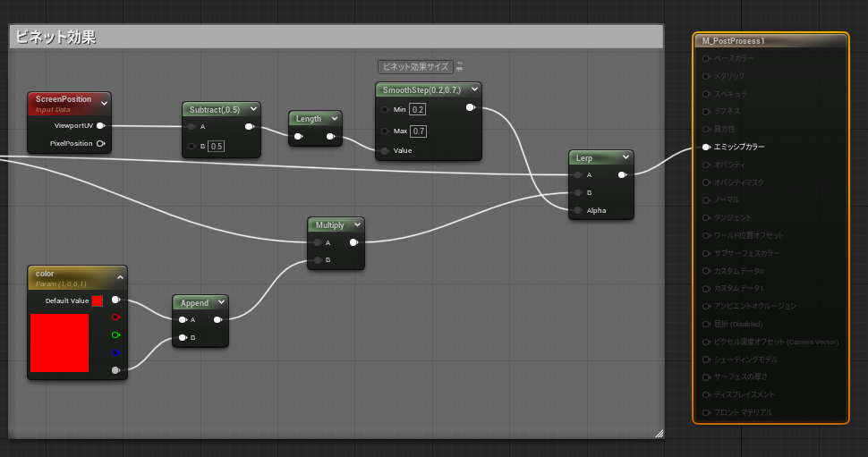The height and width of the screenshot is (457, 868).
Task: Click the オパシティマスク pin on material node
Action: pyautogui.click(x=706, y=182)
